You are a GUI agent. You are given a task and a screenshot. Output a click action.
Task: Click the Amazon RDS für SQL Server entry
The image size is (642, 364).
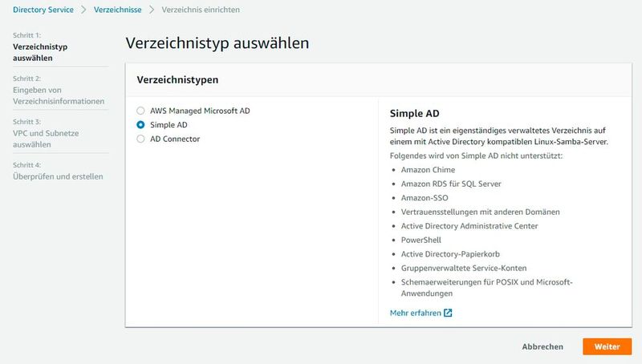click(x=451, y=184)
